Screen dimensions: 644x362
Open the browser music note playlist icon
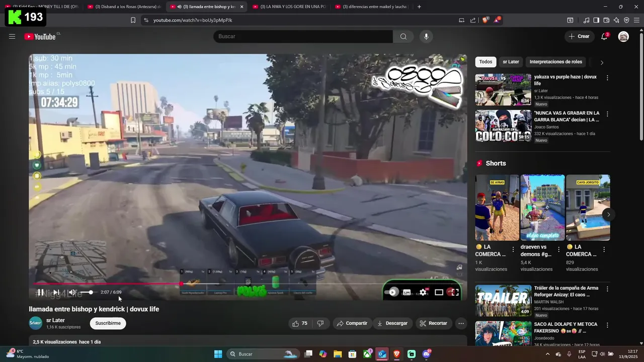point(586,20)
